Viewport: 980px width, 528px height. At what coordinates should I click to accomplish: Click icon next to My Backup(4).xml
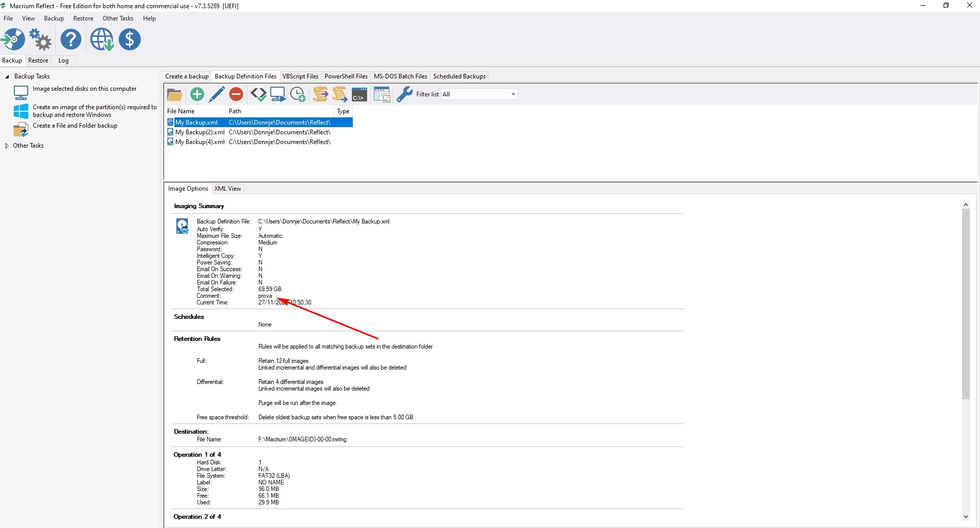[x=170, y=142]
